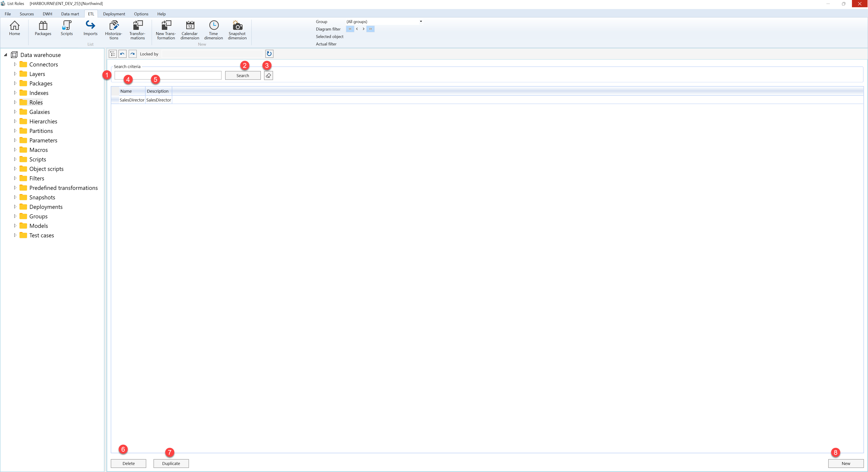
Task: Open the Imports list
Action: (90, 28)
